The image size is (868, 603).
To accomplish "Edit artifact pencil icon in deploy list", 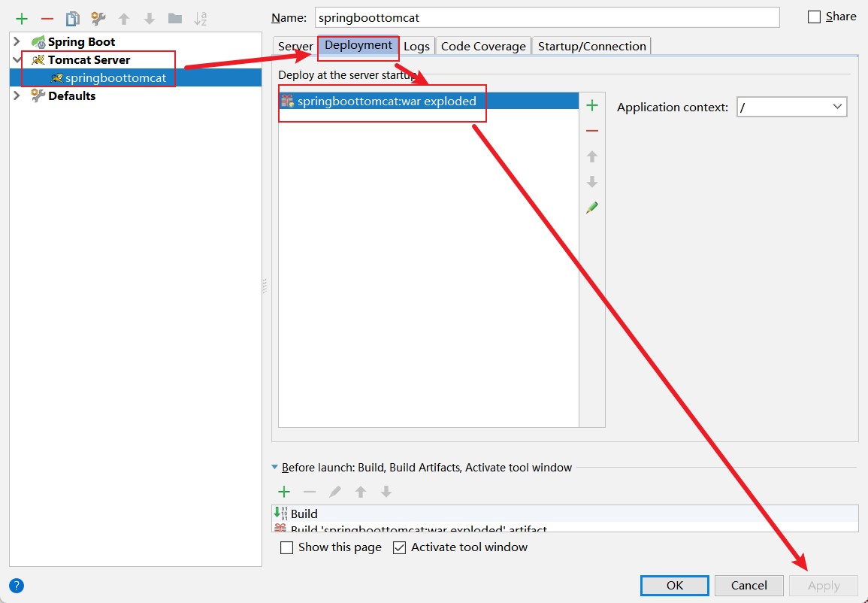I will coord(591,208).
